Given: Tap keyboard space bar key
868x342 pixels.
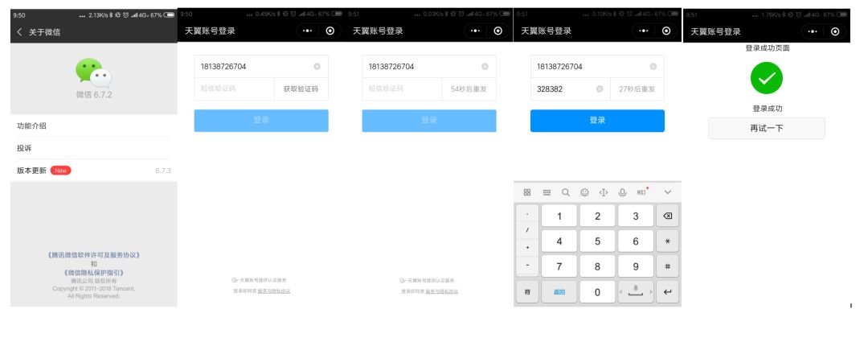Looking at the screenshot, I should [x=636, y=292].
